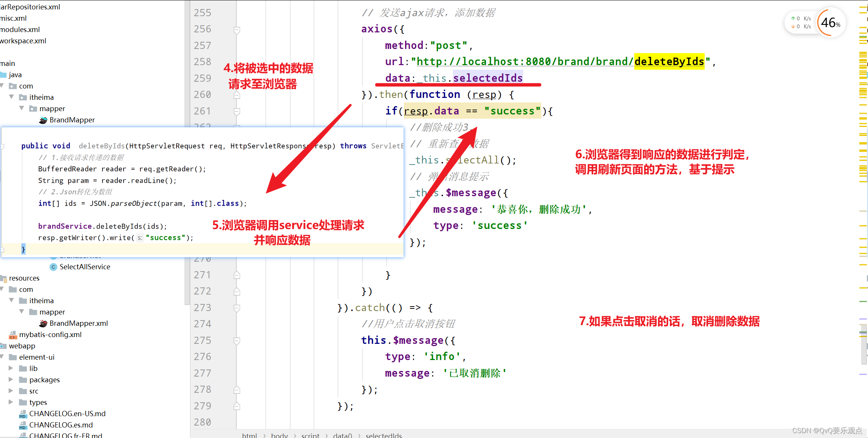Select body in the breadcrumb bar

pyautogui.click(x=279, y=435)
